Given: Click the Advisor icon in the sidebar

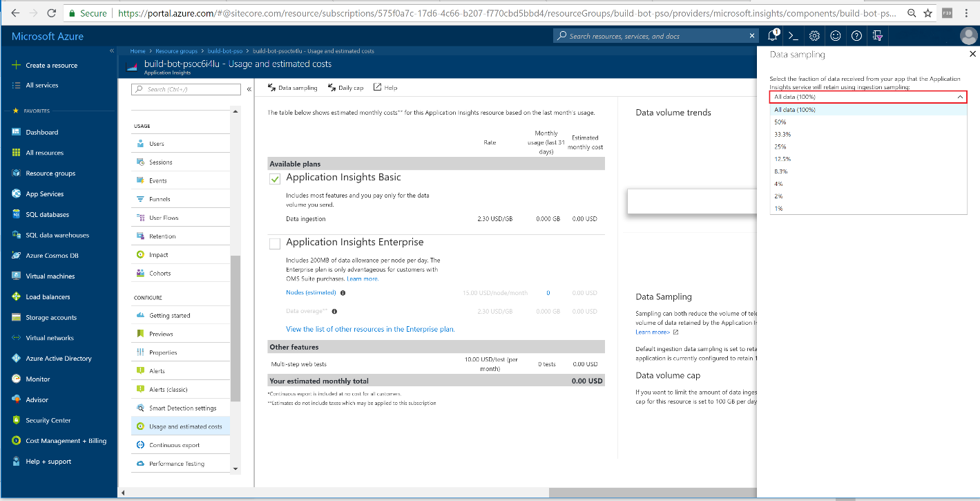Looking at the screenshot, I should [x=17, y=399].
